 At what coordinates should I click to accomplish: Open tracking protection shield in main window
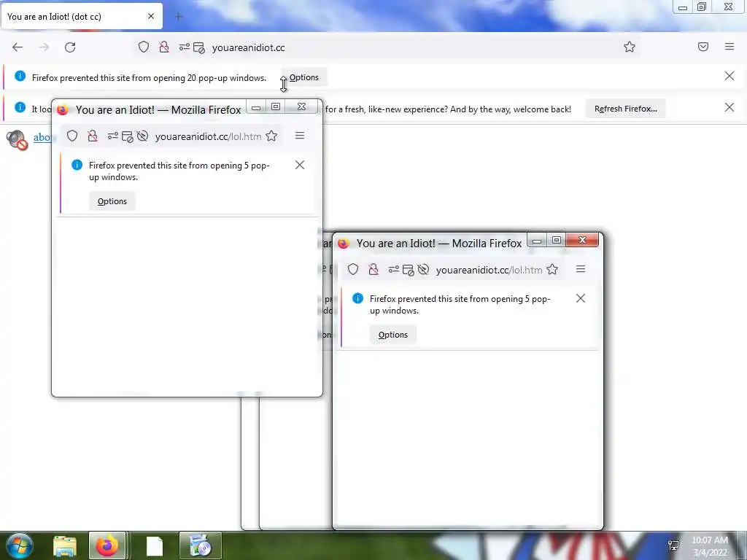point(144,47)
